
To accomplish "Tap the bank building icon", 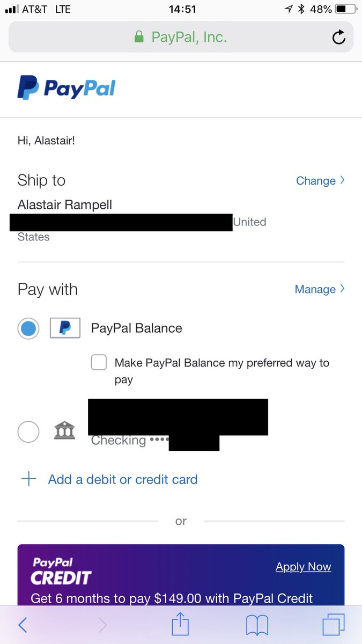I will [65, 431].
